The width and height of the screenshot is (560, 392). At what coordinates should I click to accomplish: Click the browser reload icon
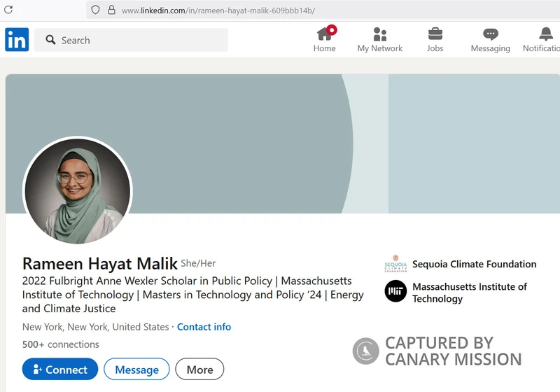(8, 10)
